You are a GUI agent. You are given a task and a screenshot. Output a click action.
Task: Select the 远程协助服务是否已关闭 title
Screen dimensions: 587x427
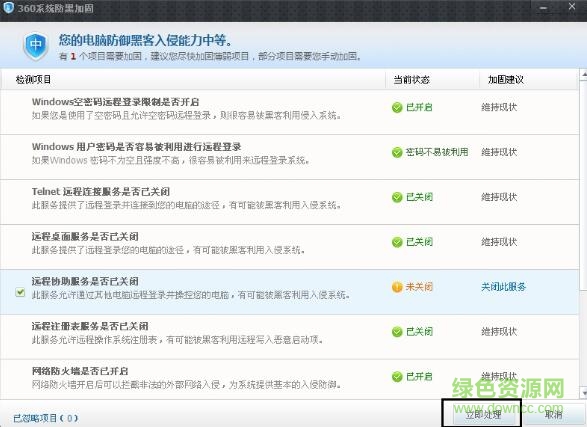(85, 281)
